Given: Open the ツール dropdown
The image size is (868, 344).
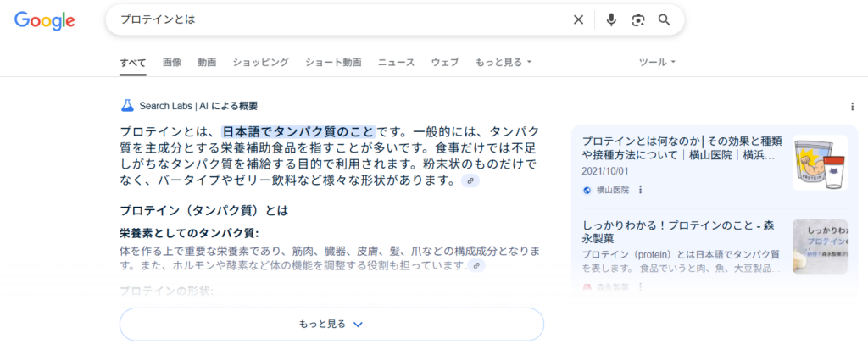Looking at the screenshot, I should (657, 62).
